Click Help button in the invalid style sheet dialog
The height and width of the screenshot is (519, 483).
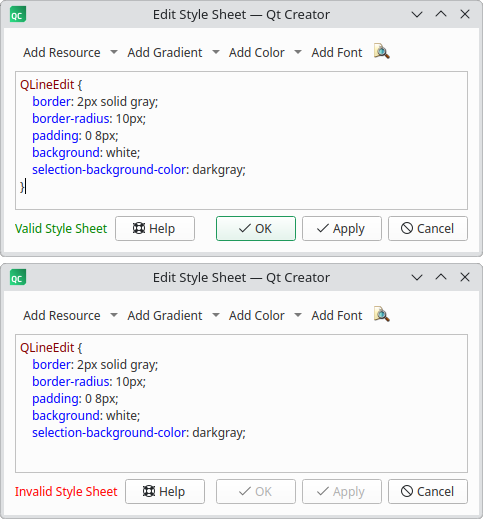(x=165, y=492)
